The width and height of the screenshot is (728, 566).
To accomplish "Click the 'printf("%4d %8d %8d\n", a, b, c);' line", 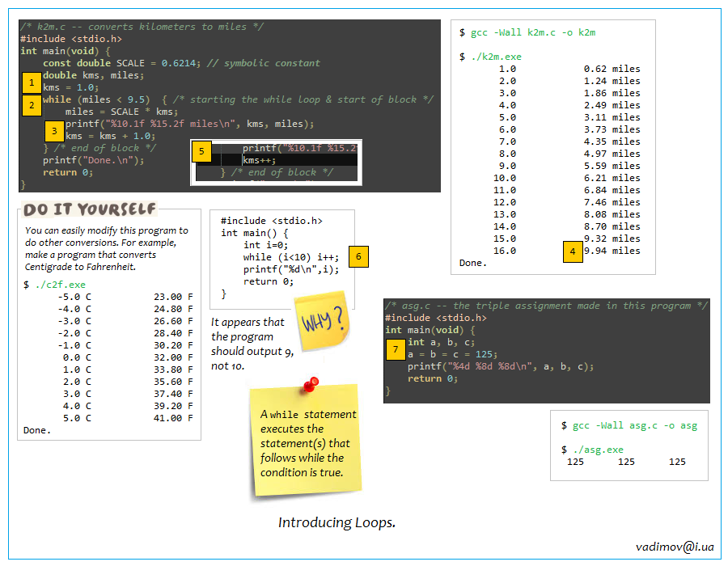I will tap(501, 366).
